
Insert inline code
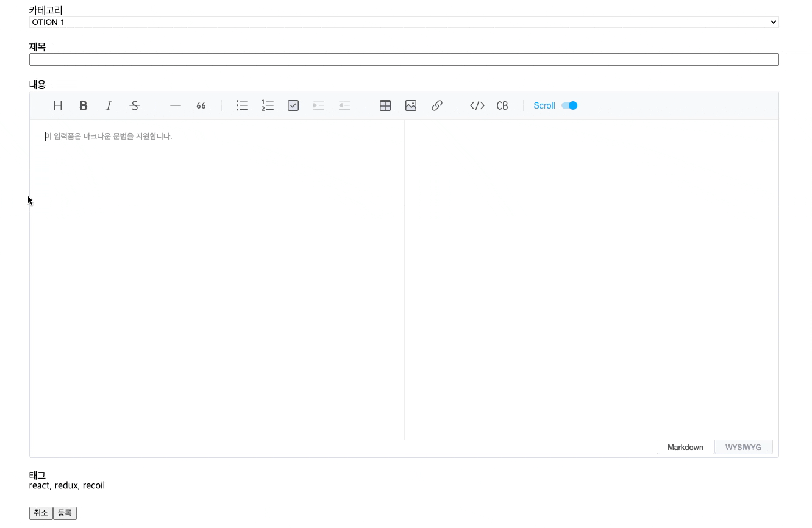coord(477,105)
